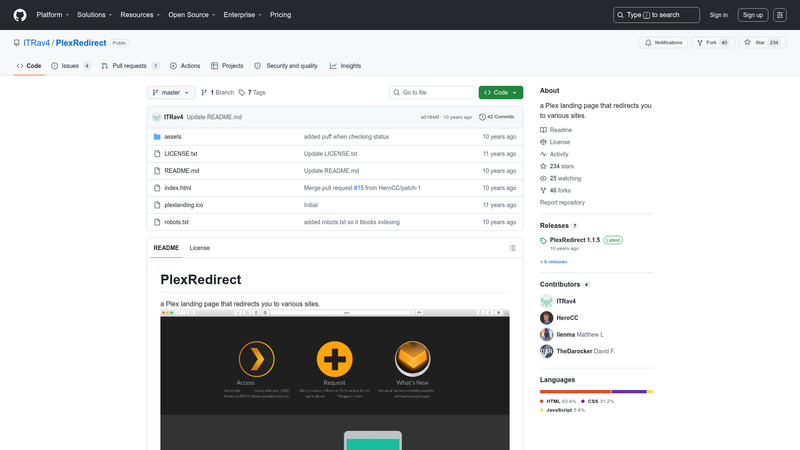The height and width of the screenshot is (450, 800).
Task: Switch to the Insights tab
Action: pyautogui.click(x=345, y=66)
